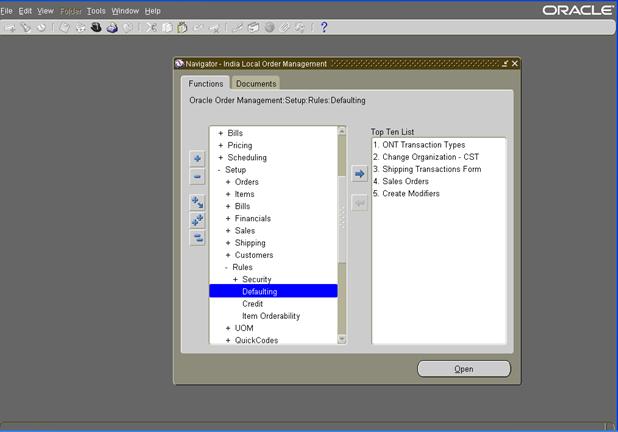
Task: Click the Folder Tools toolbar icon
Action: 300,28
